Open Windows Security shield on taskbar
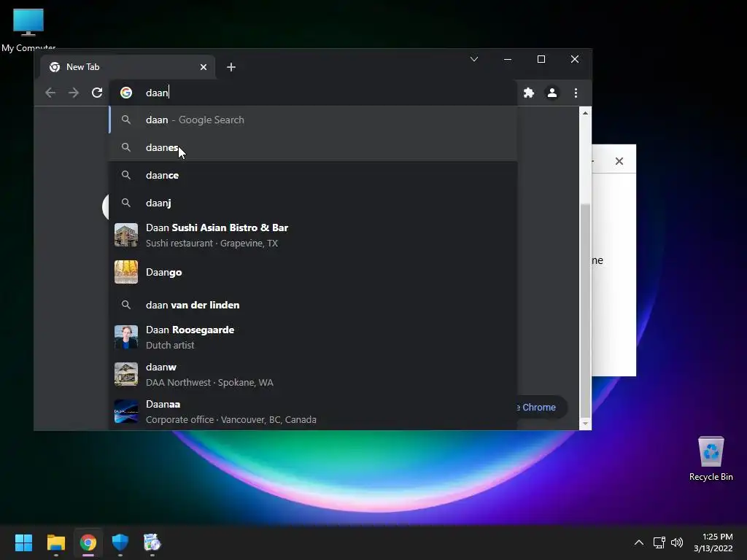The width and height of the screenshot is (747, 560). [120, 542]
